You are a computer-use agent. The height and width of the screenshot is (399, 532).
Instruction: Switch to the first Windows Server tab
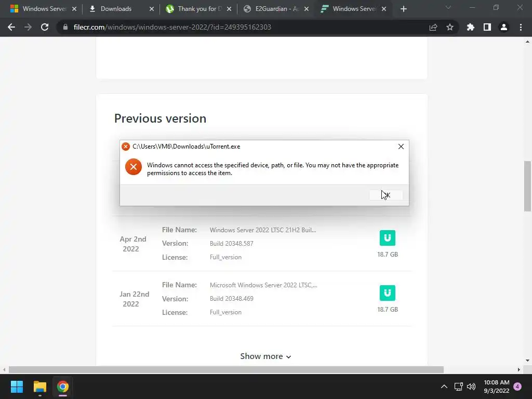tap(44, 9)
